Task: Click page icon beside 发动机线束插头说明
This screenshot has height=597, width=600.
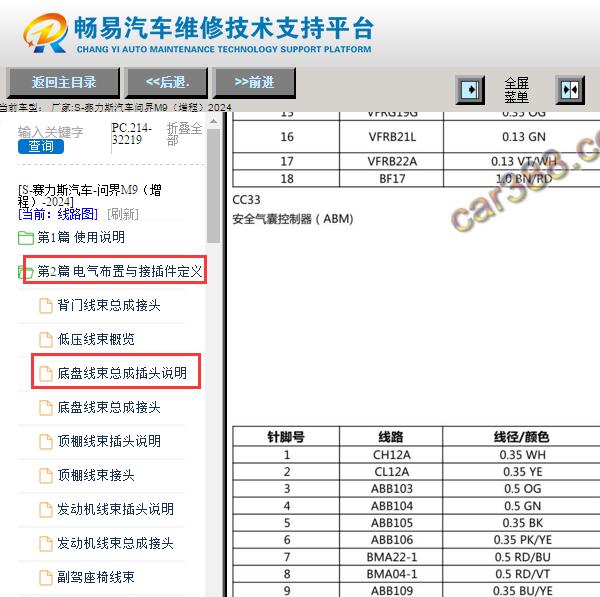Action: click(46, 510)
